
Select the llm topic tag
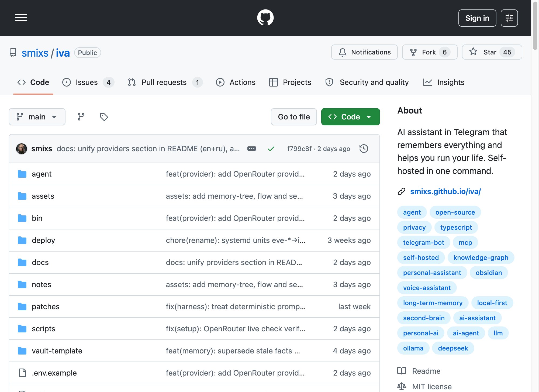[x=498, y=333]
